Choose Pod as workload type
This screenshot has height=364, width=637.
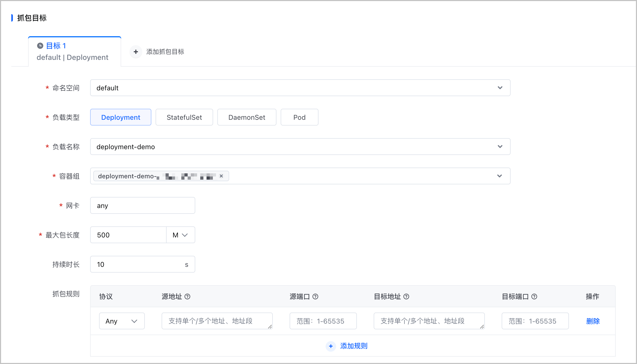click(299, 117)
